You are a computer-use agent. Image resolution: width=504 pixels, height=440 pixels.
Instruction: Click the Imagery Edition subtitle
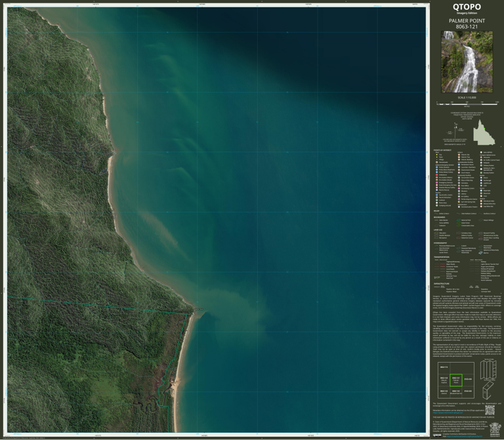point(467,13)
